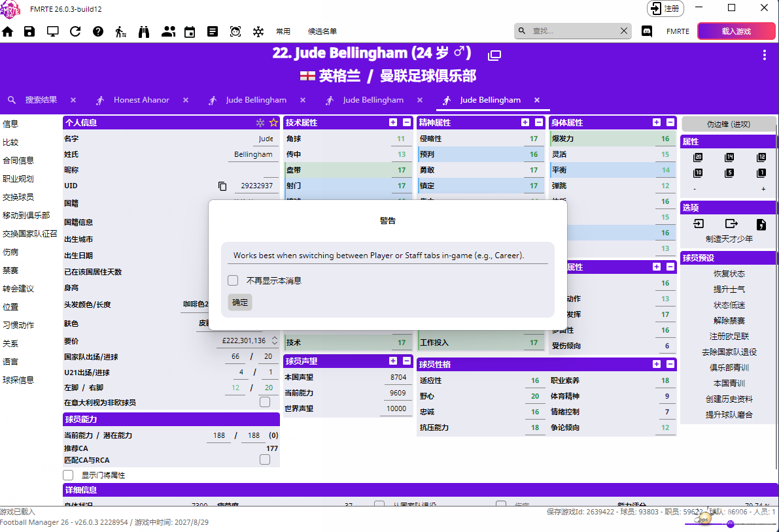Viewport: 779px width, 532px height.
Task: Select 合同信息 in left sidebar
Action: pyautogui.click(x=18, y=160)
